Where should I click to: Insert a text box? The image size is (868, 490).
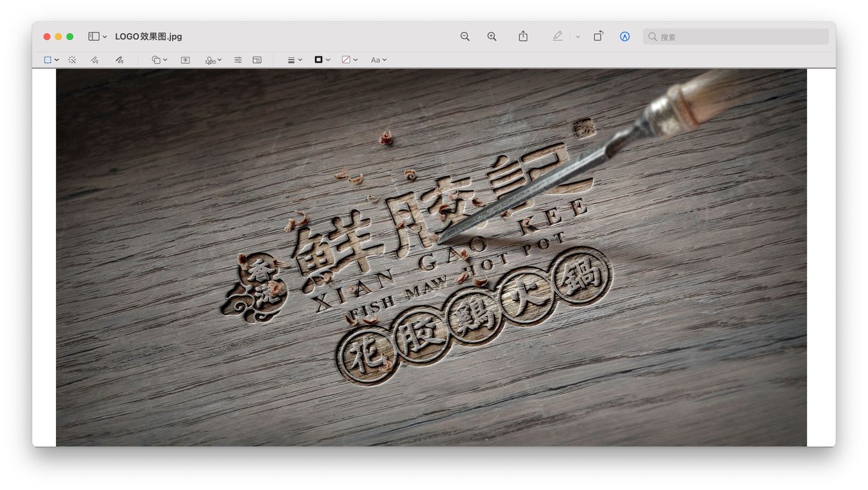point(185,60)
